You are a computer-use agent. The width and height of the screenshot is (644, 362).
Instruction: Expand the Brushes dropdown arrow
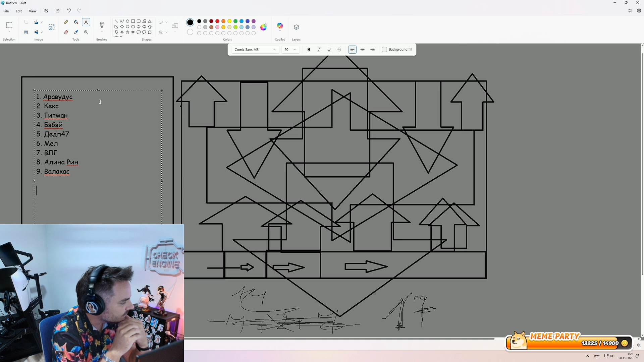(102, 32)
